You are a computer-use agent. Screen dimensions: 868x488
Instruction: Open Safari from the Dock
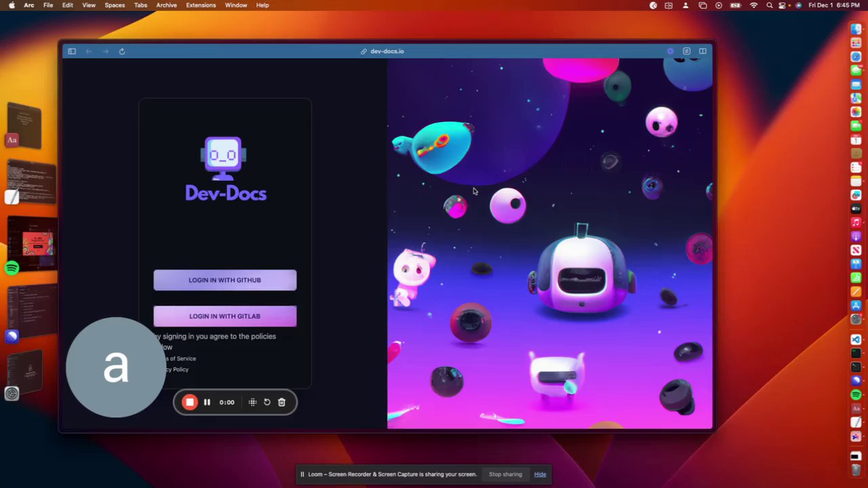(x=856, y=57)
